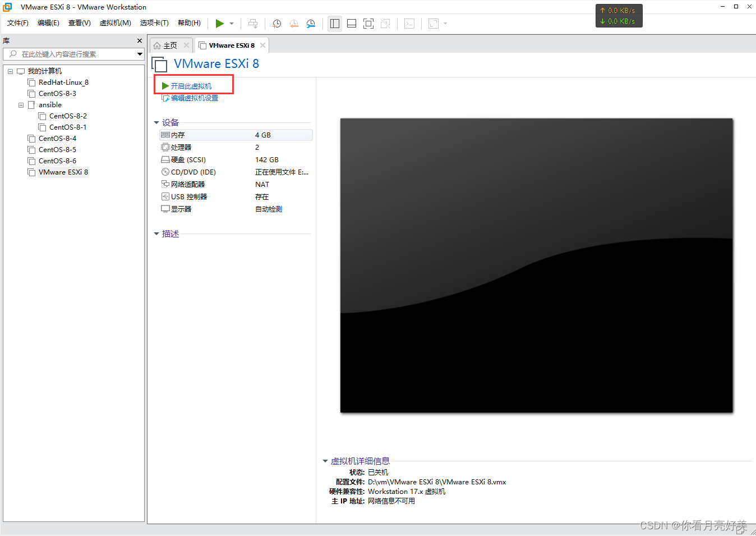The height and width of the screenshot is (536, 756).
Task: Collapse the 我的计算机 tree node
Action: (10, 71)
